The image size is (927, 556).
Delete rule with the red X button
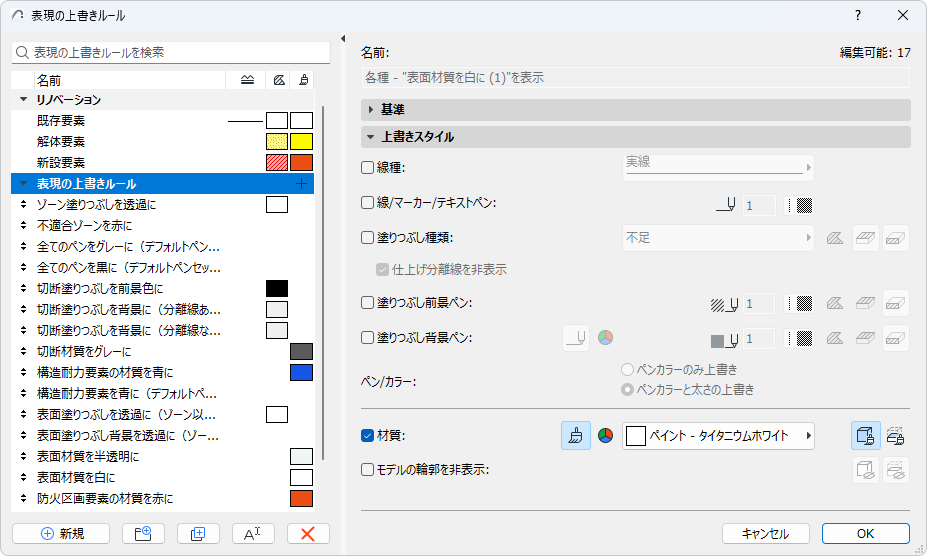tap(308, 534)
